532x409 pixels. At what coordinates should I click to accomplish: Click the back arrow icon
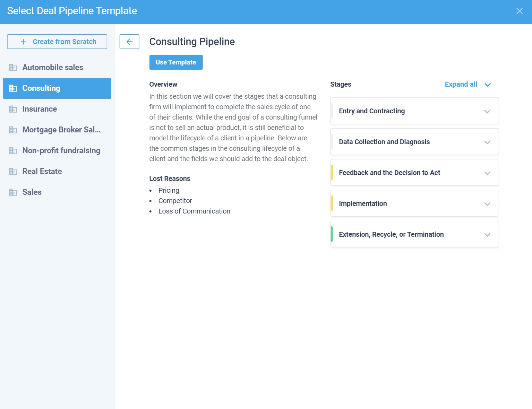click(129, 42)
